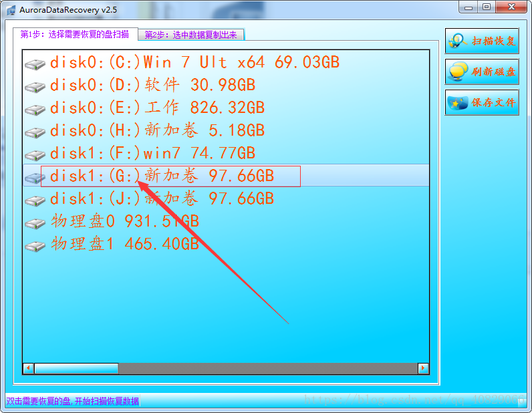
Task: Click the drive icon beside disk1 (F:) win7
Action: [35, 155]
